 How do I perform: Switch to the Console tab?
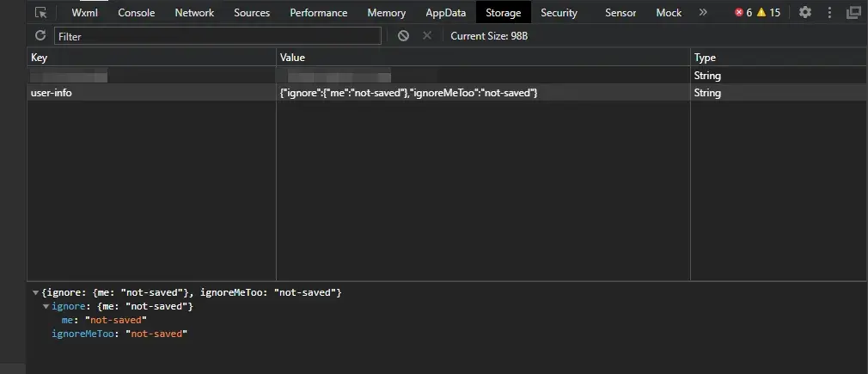137,13
